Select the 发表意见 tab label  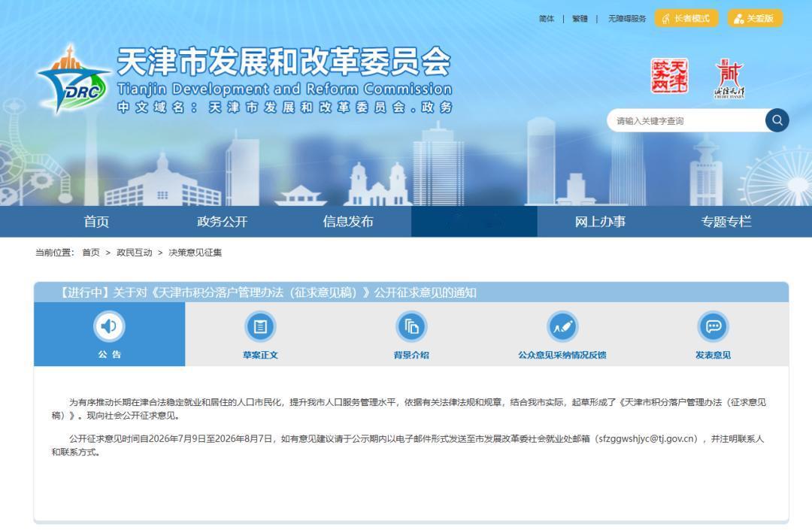coord(713,355)
